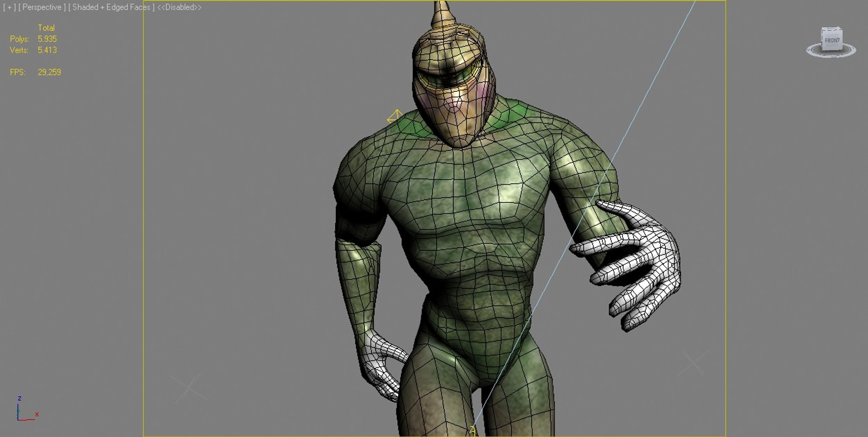Open the Shaded + Edged Faces shading menu
868x437 pixels.
[x=112, y=7]
